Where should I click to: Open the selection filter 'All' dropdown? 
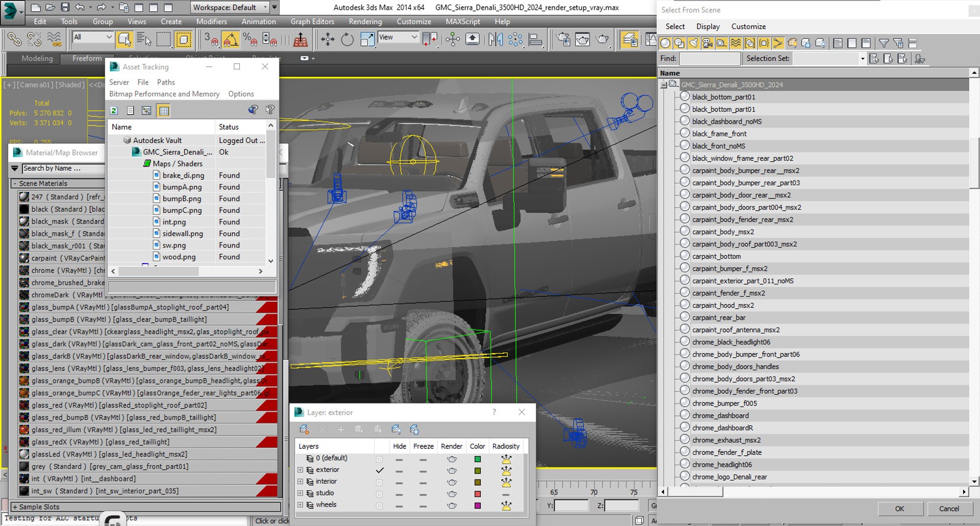[x=93, y=37]
